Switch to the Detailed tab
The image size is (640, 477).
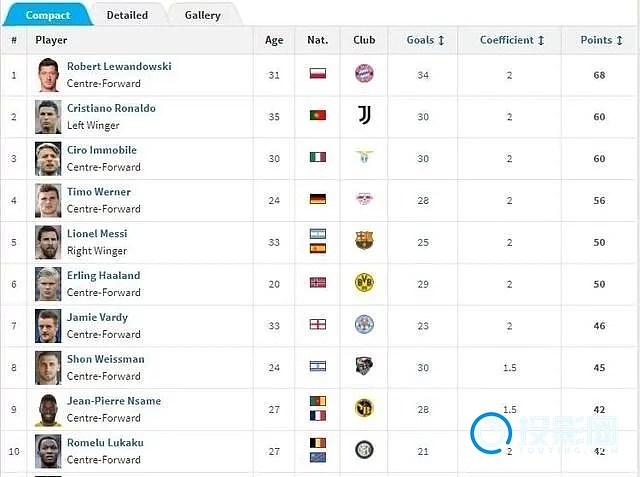point(127,15)
